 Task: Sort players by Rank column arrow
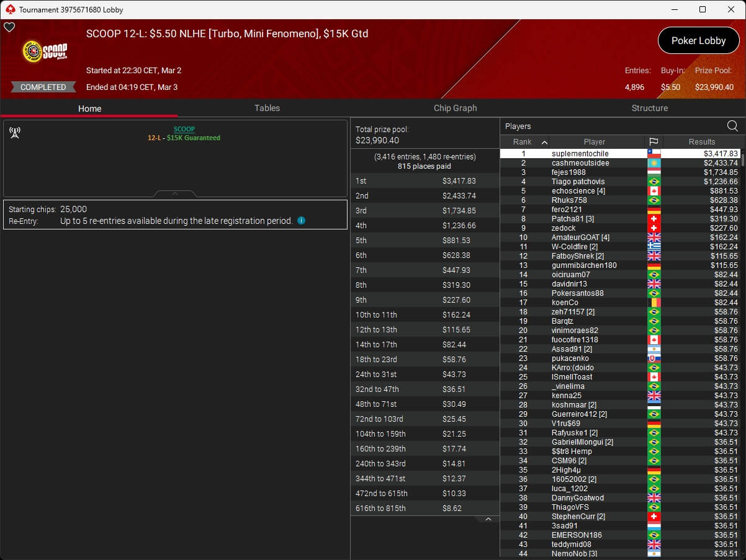pos(544,142)
